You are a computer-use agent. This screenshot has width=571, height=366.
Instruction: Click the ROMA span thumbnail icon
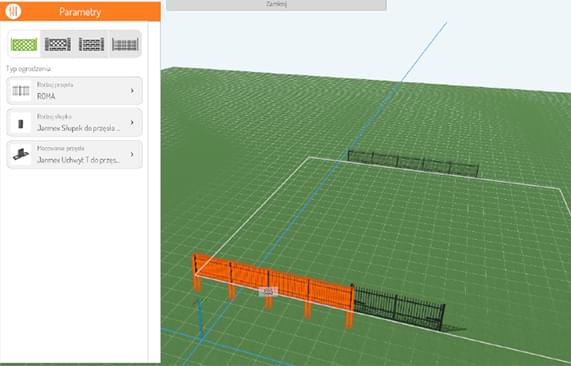point(21,91)
